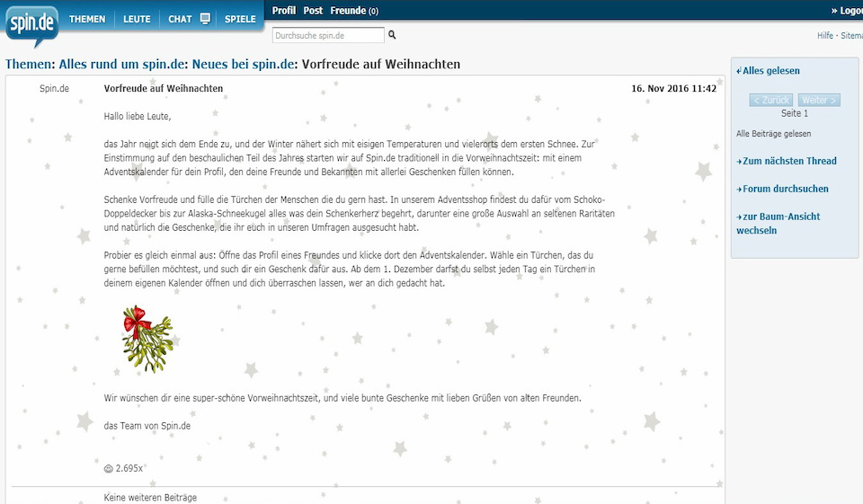Click Hallo liebe Leute greeting
The width and height of the screenshot is (863, 504).
(x=138, y=116)
